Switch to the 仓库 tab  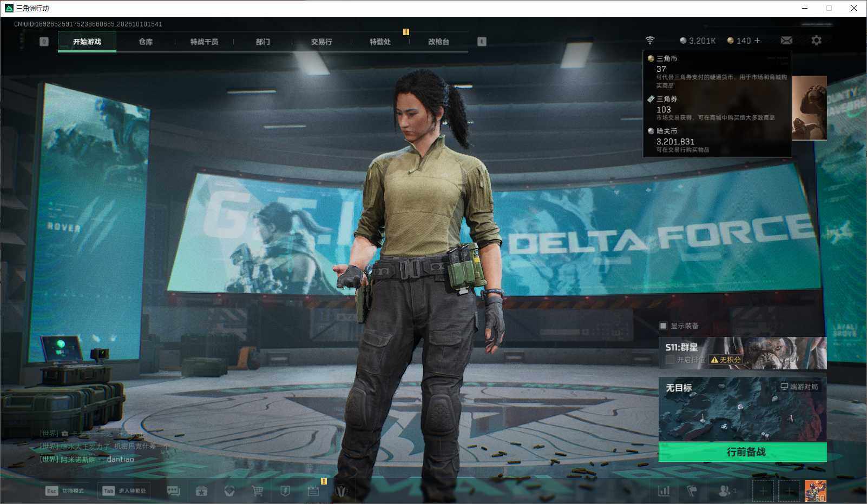pyautogui.click(x=146, y=42)
